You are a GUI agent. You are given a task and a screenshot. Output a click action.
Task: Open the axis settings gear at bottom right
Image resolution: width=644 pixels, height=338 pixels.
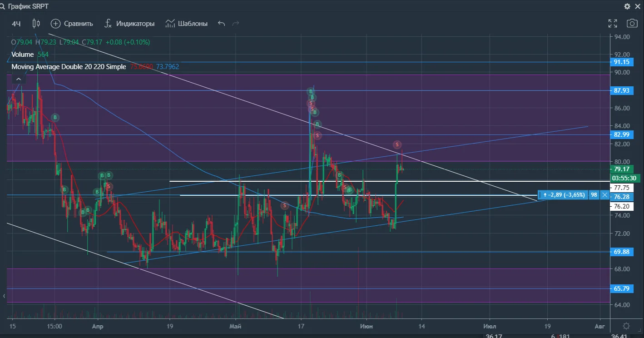click(626, 326)
